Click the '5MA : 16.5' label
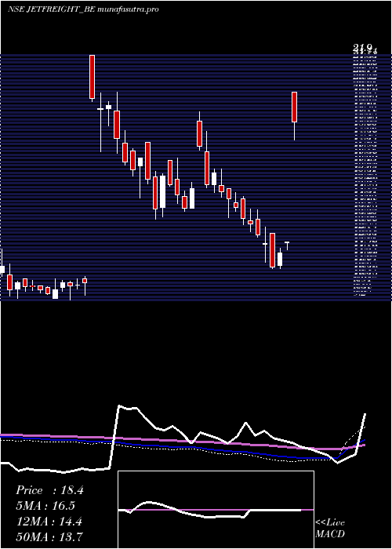This screenshot has width=392, height=549. point(45,506)
